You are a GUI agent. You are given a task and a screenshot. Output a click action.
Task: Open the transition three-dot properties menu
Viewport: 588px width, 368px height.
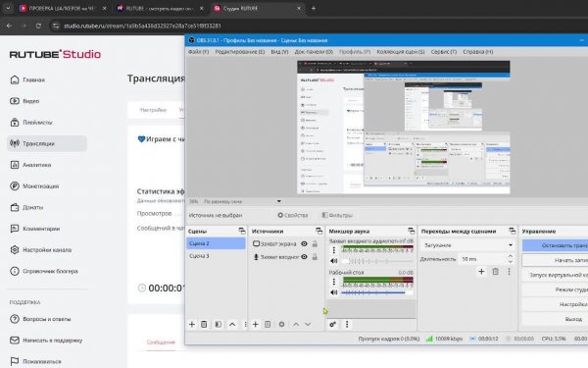click(x=509, y=271)
